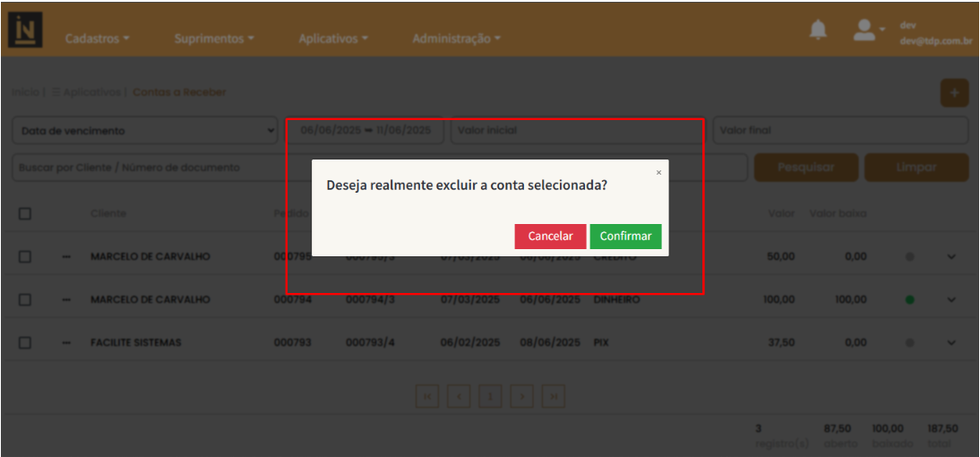
Task: Click the green status dot on row 000794
Action: 910,300
